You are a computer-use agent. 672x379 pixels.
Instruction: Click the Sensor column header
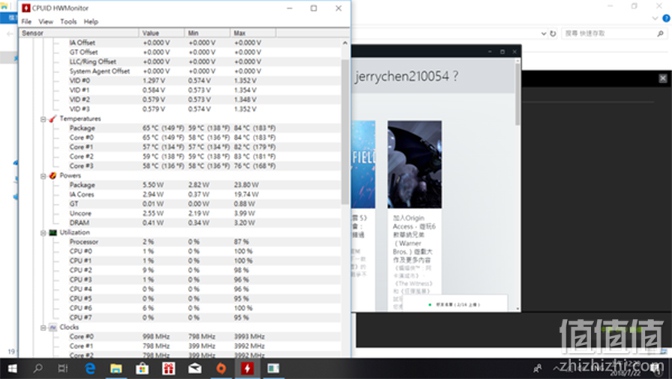pyautogui.click(x=79, y=33)
